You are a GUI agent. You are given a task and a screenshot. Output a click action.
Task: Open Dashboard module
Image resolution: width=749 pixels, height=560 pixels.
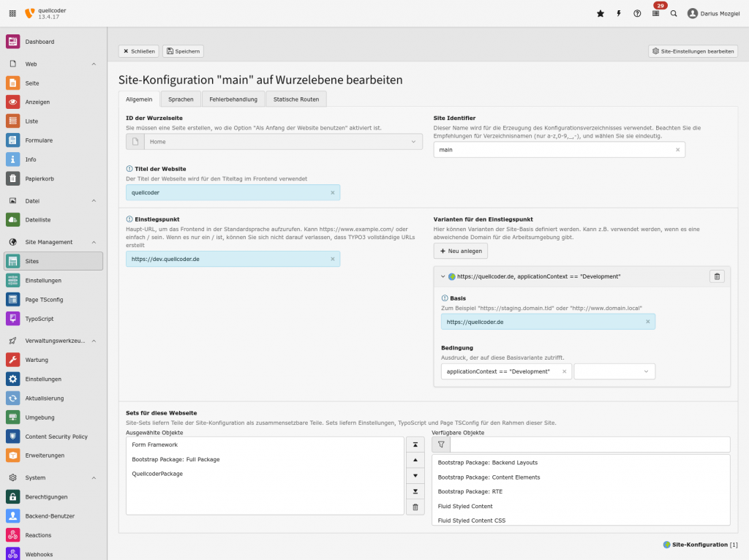coord(53,42)
